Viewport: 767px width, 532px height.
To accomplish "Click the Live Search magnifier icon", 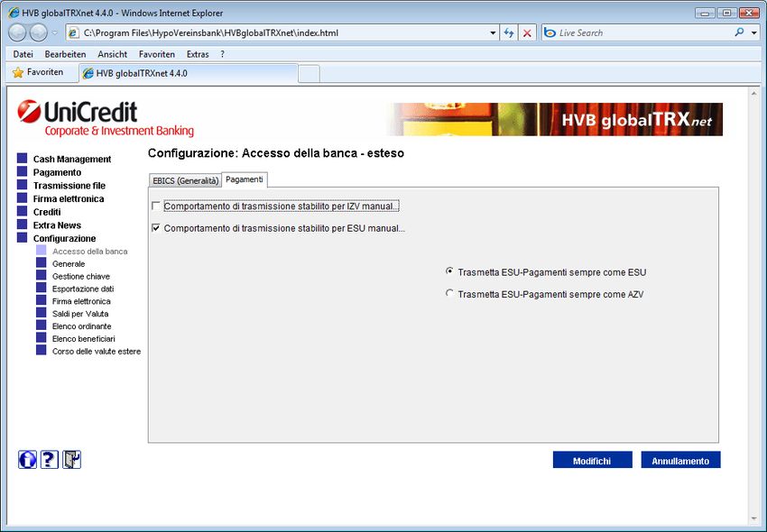I will (x=740, y=32).
